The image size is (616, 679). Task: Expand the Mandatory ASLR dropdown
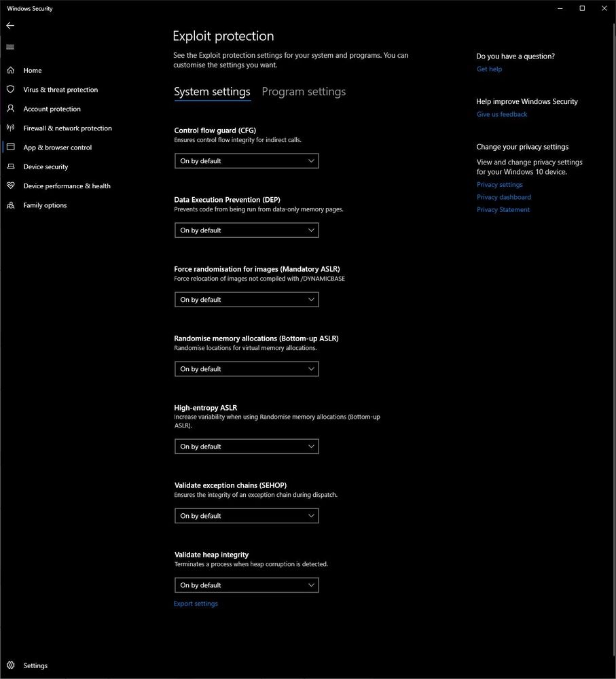[247, 299]
